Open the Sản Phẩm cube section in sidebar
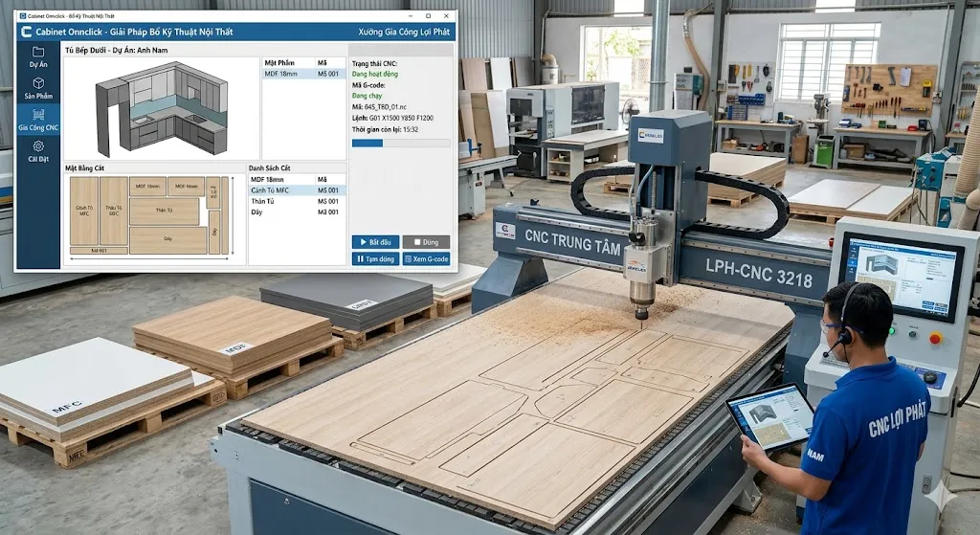 (38, 88)
